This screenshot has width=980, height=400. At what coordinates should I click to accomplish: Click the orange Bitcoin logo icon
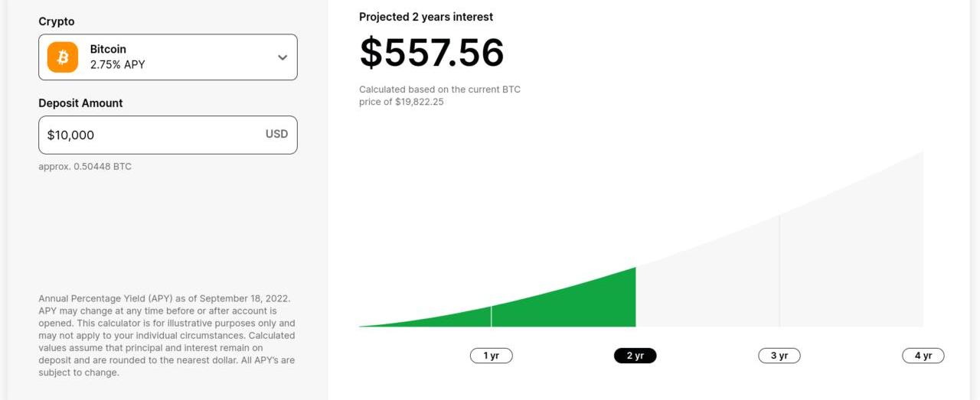pos(63,57)
